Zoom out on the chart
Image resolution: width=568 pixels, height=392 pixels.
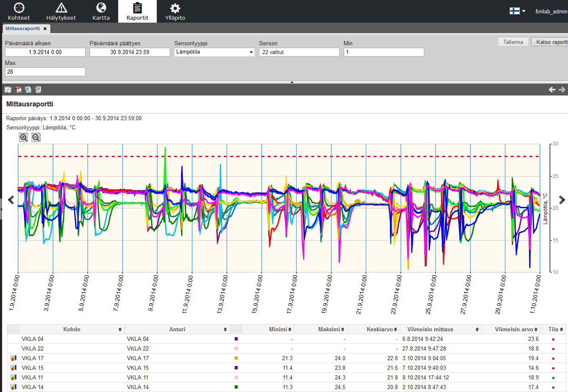pyautogui.click(x=36, y=137)
